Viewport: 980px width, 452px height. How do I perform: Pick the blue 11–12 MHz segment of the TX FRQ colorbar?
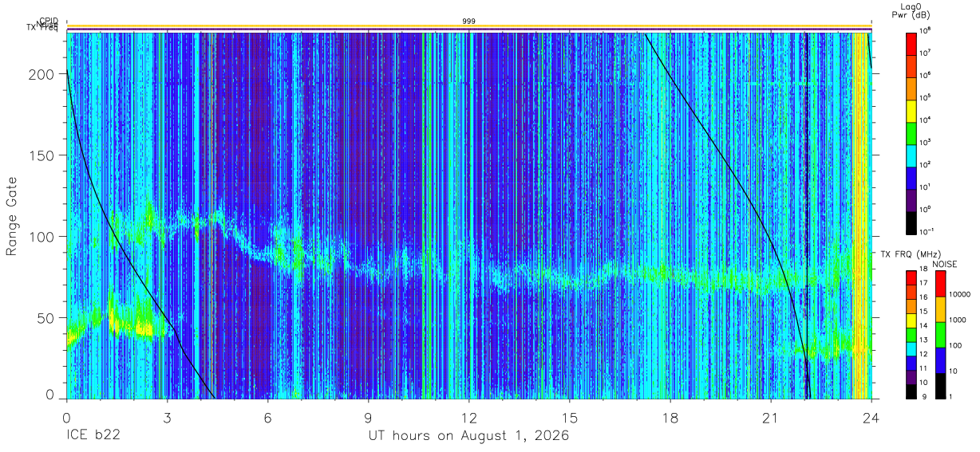tap(911, 362)
